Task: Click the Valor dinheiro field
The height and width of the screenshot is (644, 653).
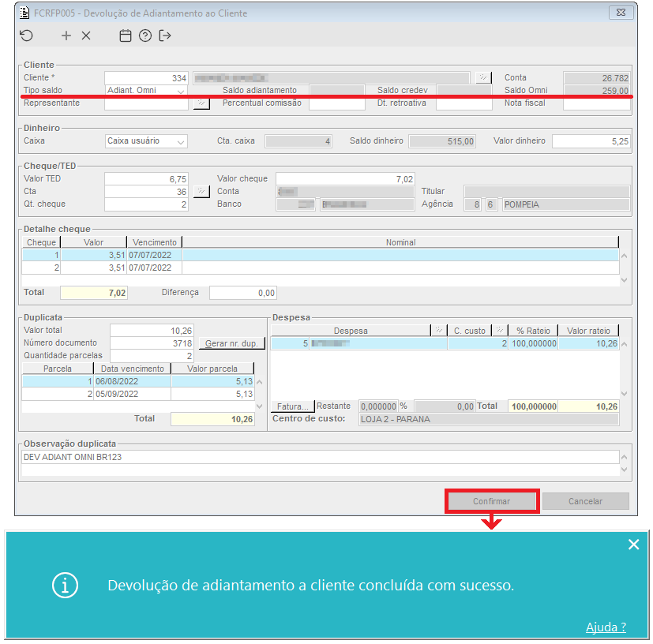Action: [591, 141]
